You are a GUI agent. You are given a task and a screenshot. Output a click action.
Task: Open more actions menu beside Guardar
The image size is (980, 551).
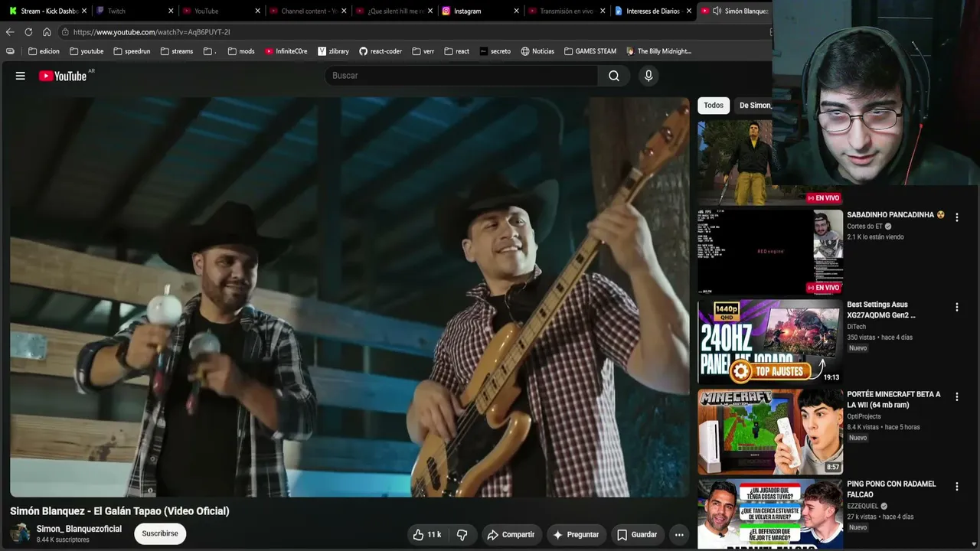[x=679, y=535]
